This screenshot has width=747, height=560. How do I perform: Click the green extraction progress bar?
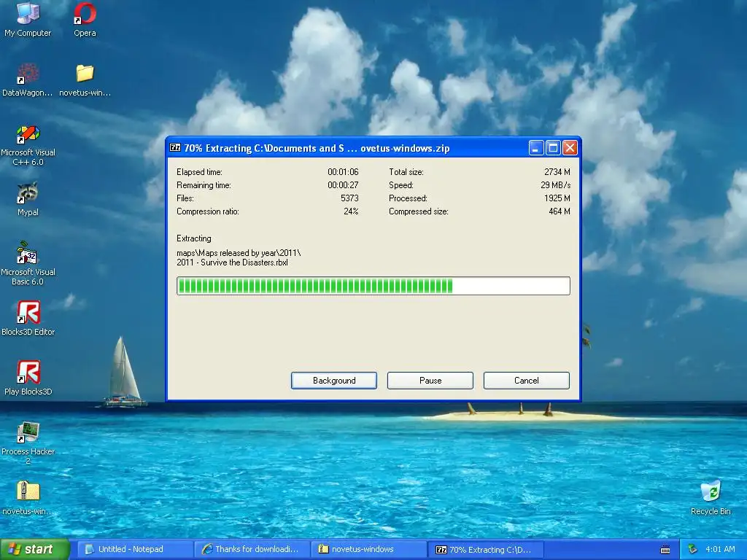(x=373, y=286)
